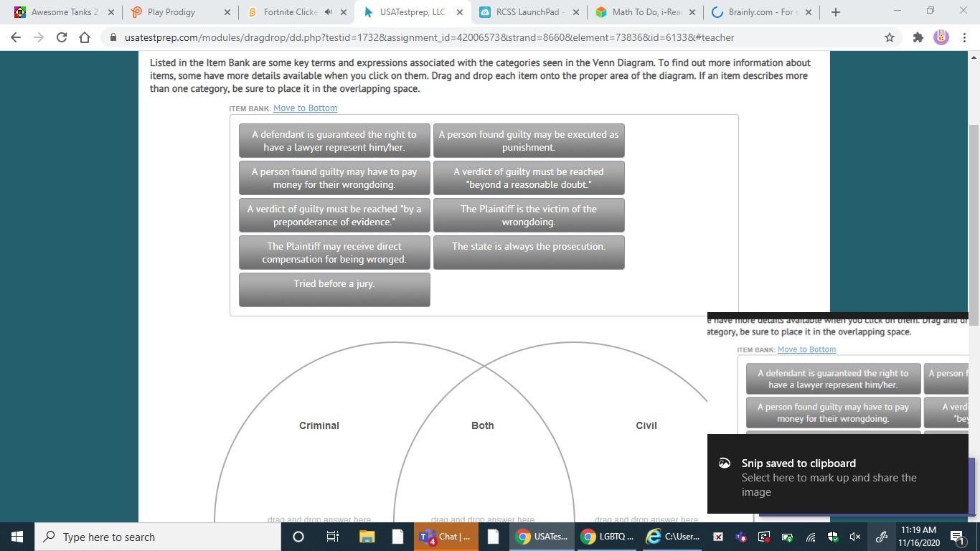Select the 'beyond a reasonable doubt' item

point(529,178)
